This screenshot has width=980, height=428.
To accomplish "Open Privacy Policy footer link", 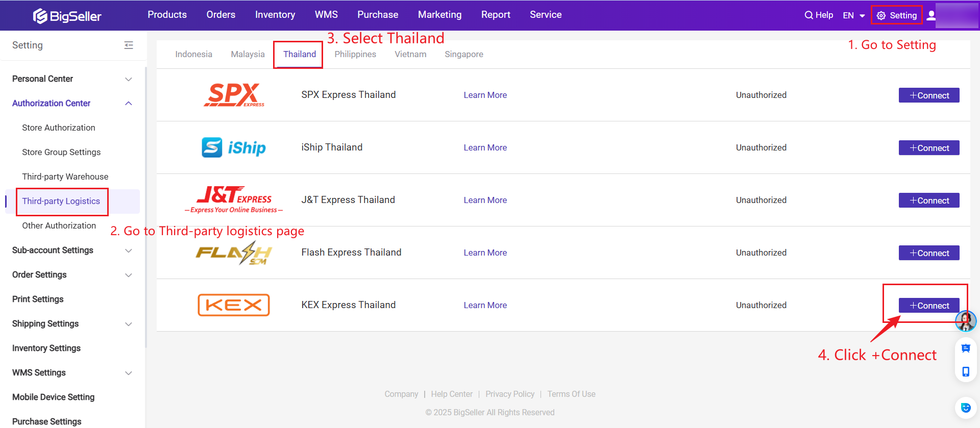I will [510, 394].
